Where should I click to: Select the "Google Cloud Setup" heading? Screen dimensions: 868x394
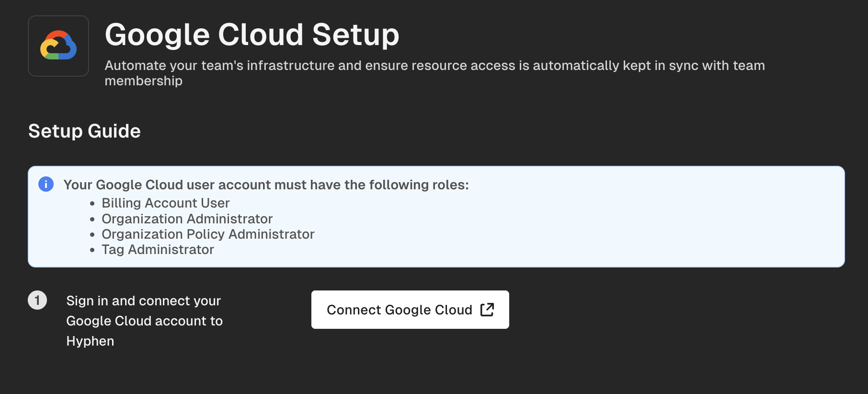[x=252, y=35]
